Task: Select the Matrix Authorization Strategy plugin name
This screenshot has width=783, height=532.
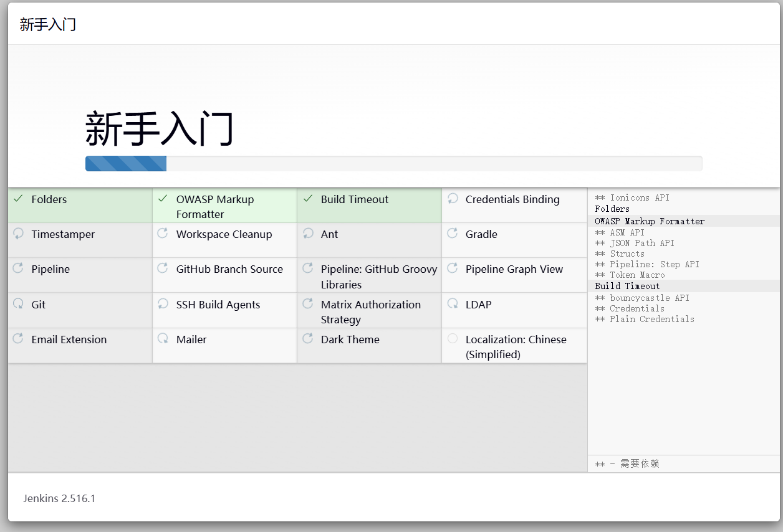Action: tap(371, 312)
